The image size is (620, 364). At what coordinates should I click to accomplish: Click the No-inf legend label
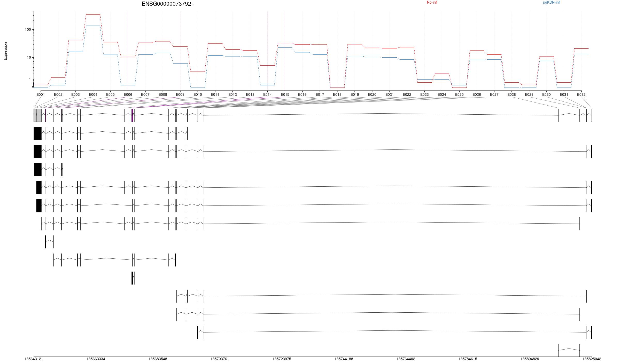coord(432,2)
